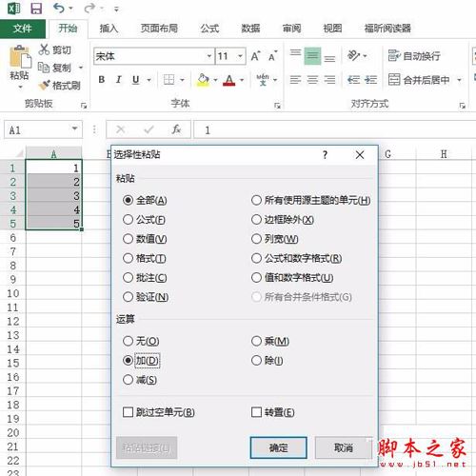The height and width of the screenshot is (476, 476).
Task: Open the font name dropdown 宋体
Action: [x=209, y=56]
